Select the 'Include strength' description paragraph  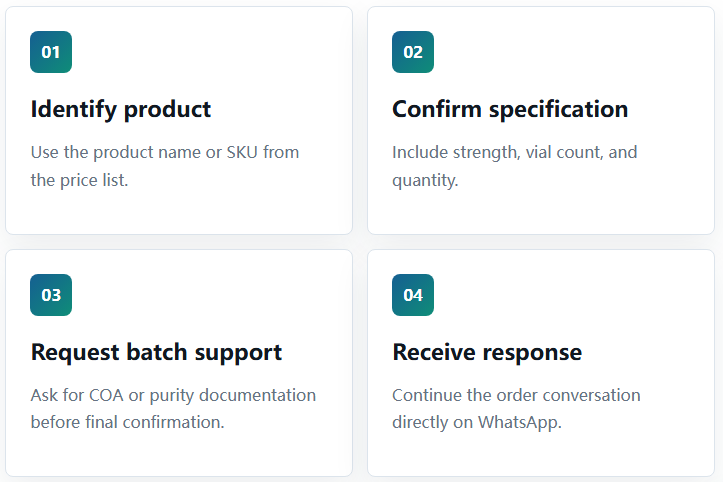[515, 166]
